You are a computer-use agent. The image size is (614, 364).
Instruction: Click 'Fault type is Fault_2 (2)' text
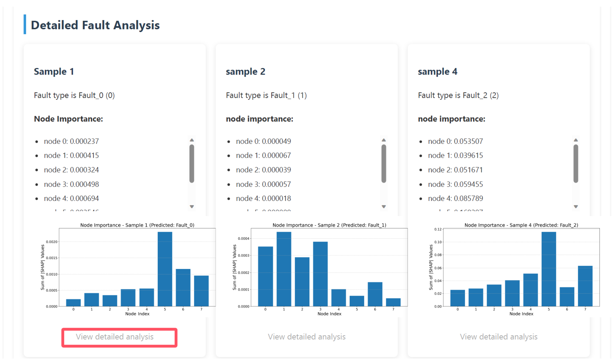click(x=458, y=95)
